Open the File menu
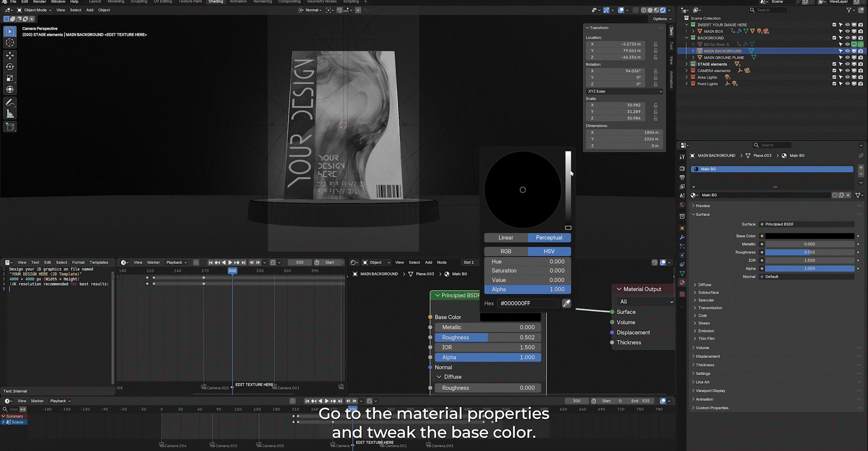868x451 pixels. pos(13,2)
